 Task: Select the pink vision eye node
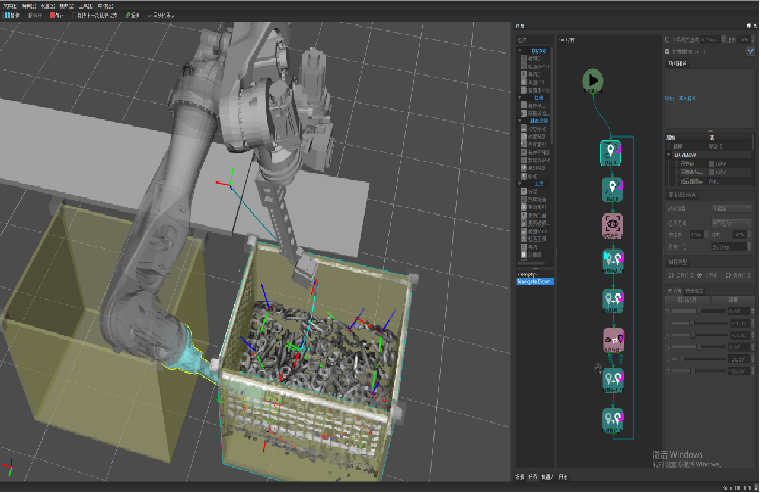(x=612, y=225)
